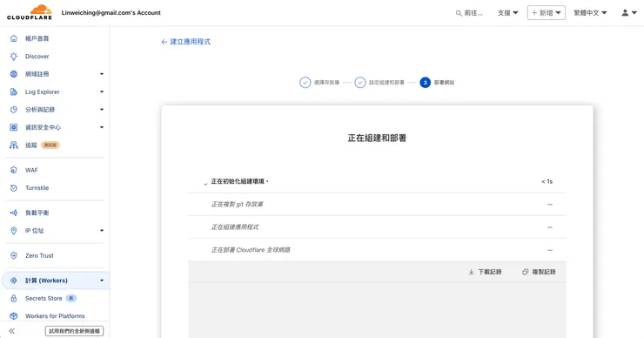Viewport: 644px width, 338px height.
Task: Click the 測試版 badge next to 追蹤
Action: point(50,145)
